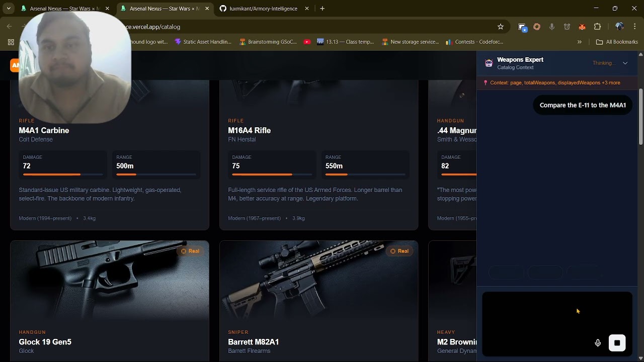Open the Contests Codeforces bookmark
The width and height of the screenshot is (644, 362).
tap(475, 42)
